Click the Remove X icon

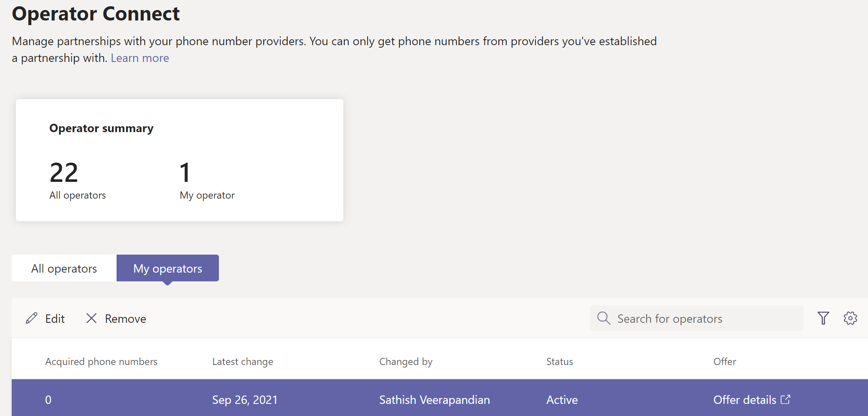pyautogui.click(x=91, y=319)
